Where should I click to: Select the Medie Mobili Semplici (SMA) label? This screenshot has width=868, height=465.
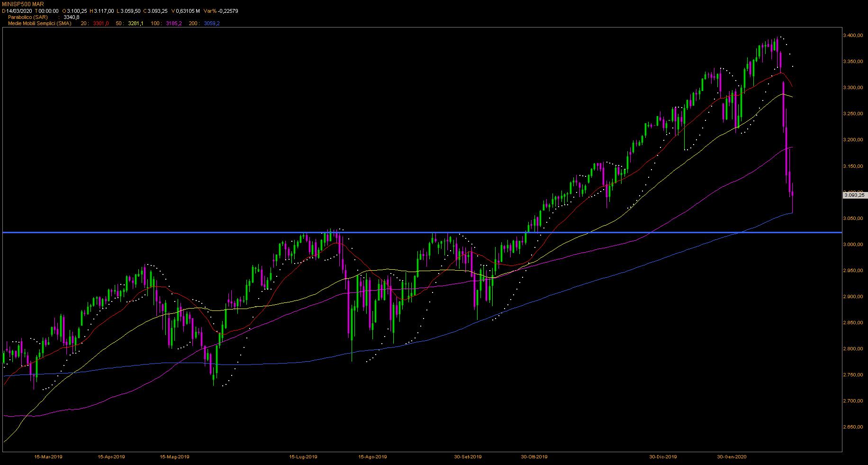tap(40, 23)
